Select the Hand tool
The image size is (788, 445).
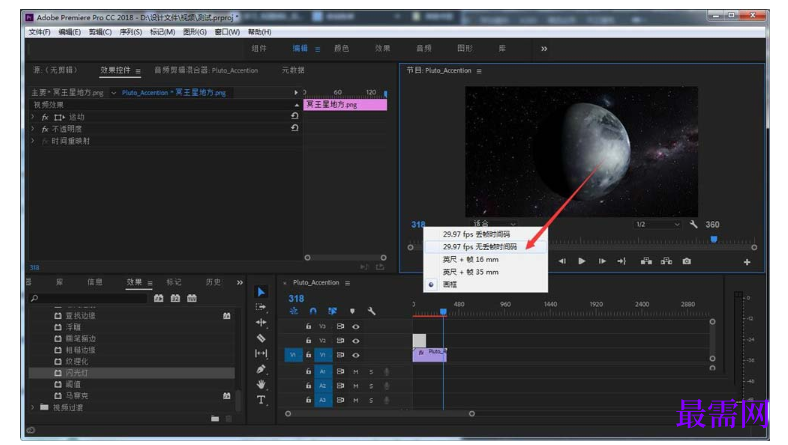tap(261, 385)
